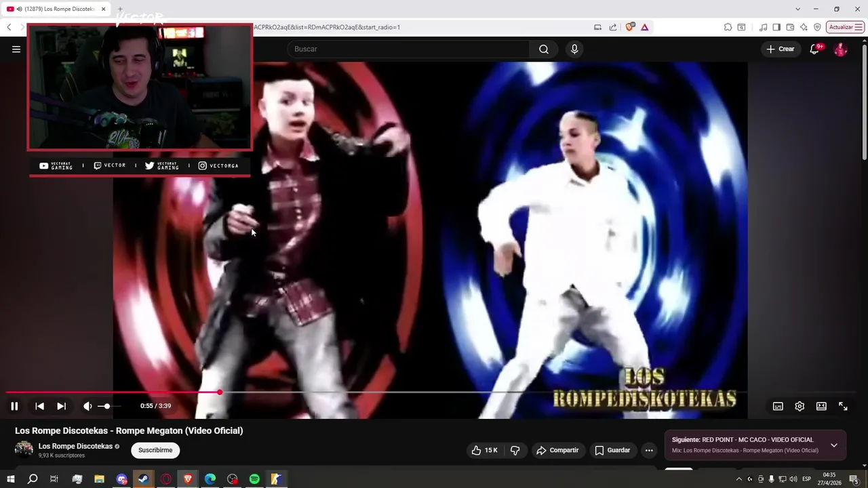The image size is (868, 488).
Task: Open Microsoft Edge from the taskbar
Action: [210, 479]
